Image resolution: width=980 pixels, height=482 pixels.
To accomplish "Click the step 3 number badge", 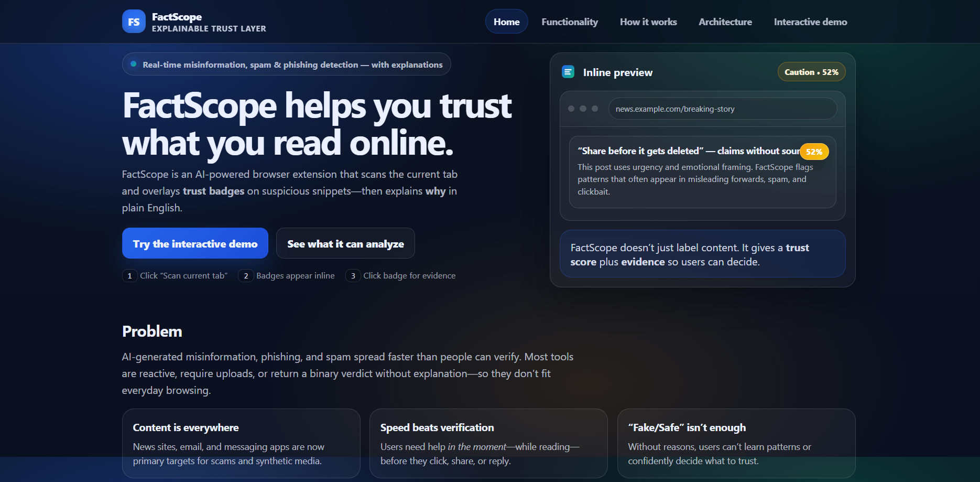I will [353, 276].
